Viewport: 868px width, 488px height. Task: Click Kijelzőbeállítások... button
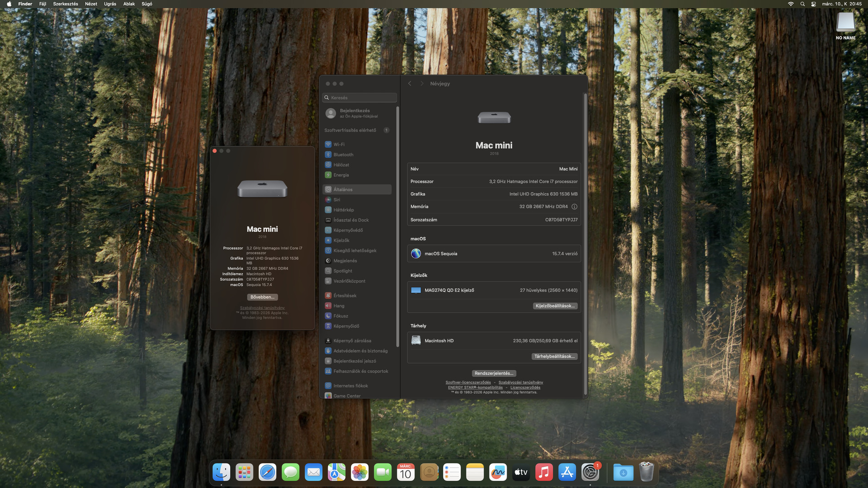click(x=555, y=306)
